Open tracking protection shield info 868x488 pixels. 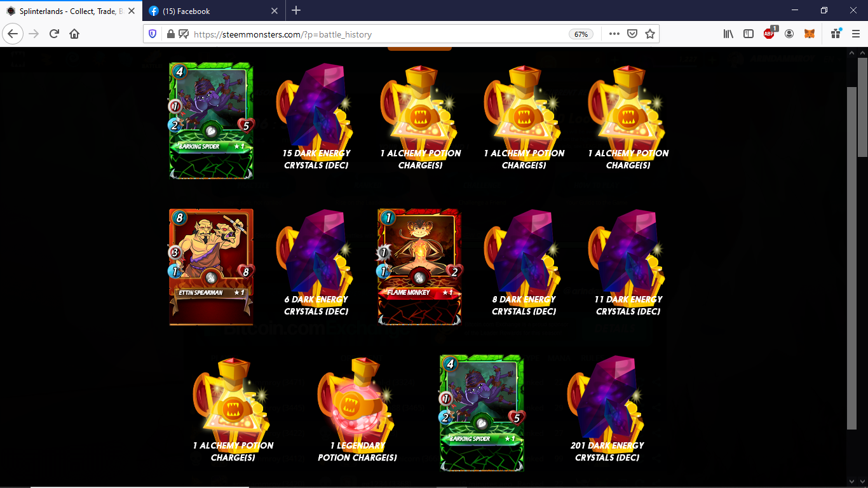click(x=153, y=34)
